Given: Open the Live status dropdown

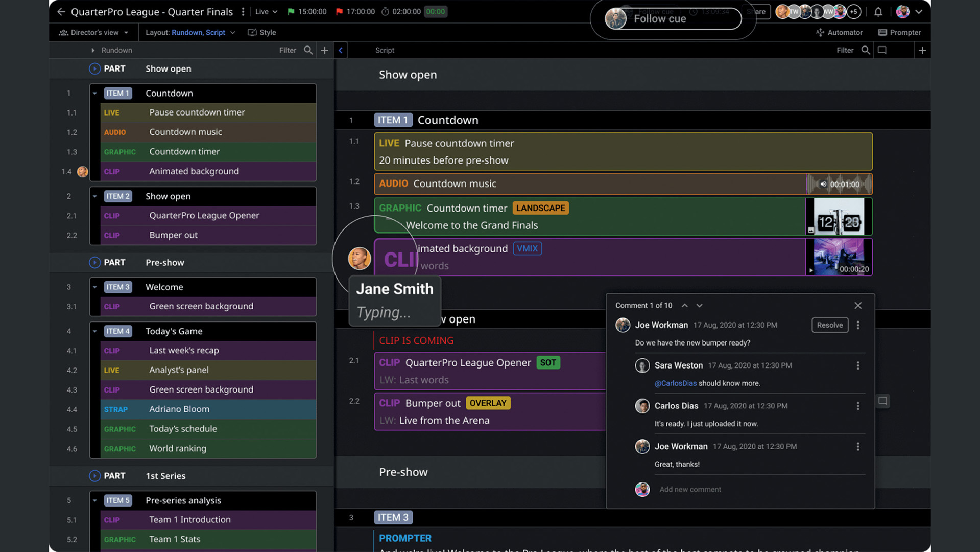Looking at the screenshot, I should click(266, 12).
